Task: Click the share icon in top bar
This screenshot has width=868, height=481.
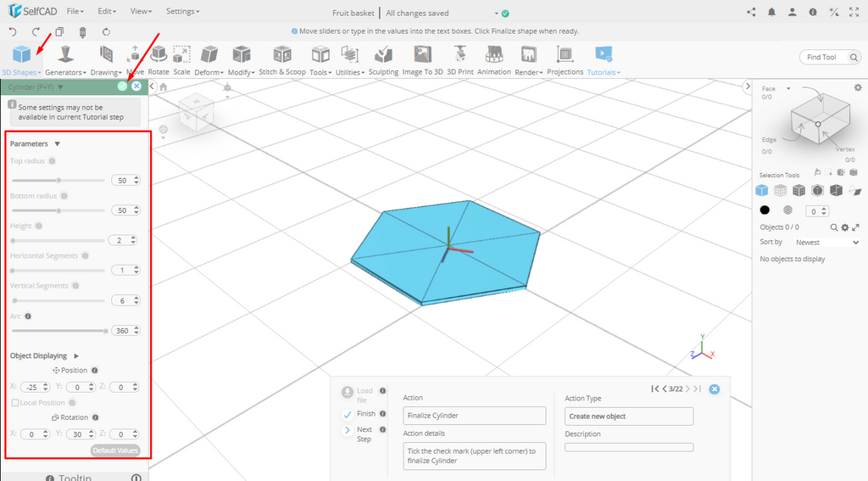Action: [x=751, y=13]
